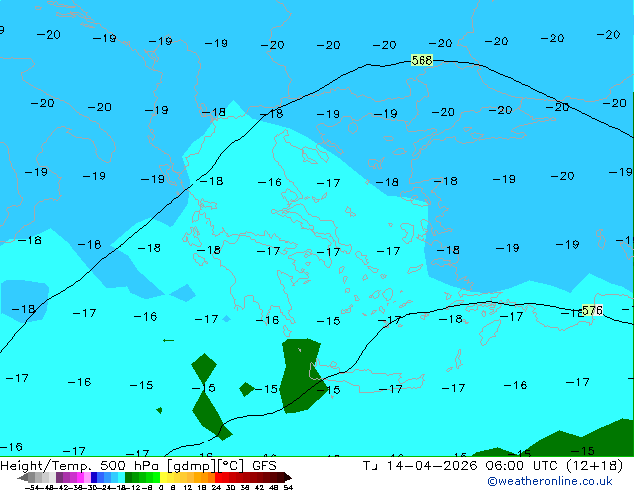Click the -54 legend scale value
Screen dimensions: 634x490
[32, 487]
